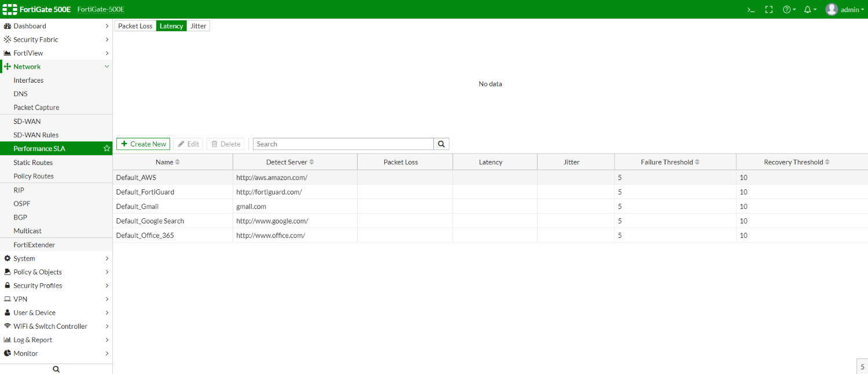Expand the Policy & Objects section
The image size is (868, 374).
(x=38, y=272)
